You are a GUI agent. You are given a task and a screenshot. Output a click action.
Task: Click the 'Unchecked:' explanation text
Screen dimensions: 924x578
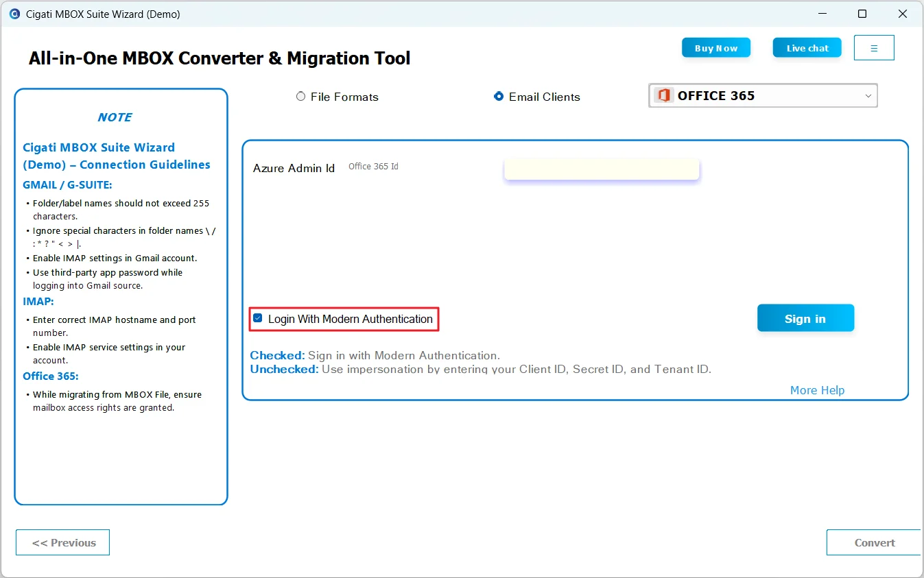click(480, 369)
